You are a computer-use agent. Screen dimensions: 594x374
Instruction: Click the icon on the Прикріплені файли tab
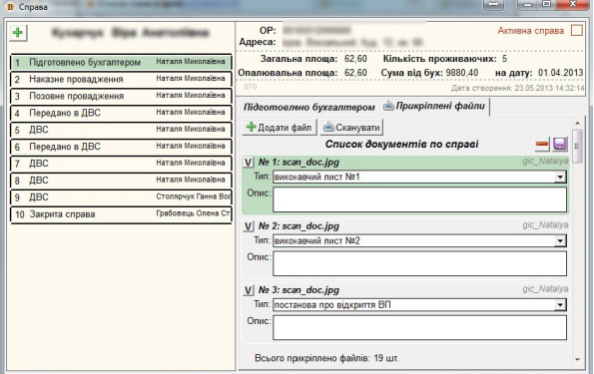(x=388, y=106)
